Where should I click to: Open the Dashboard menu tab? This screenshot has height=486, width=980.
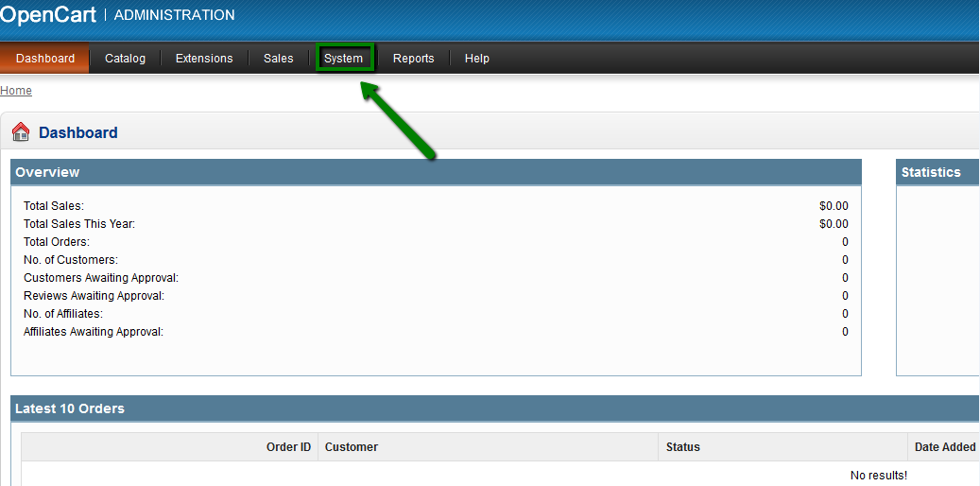click(45, 59)
